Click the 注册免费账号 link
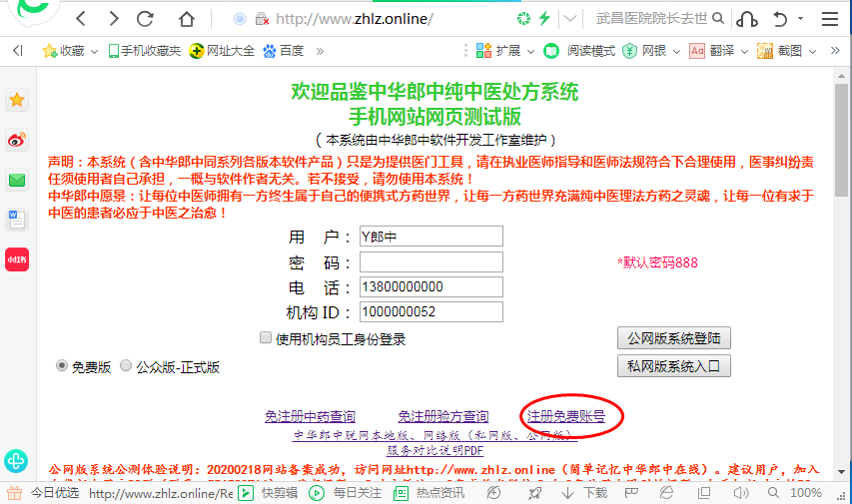The image size is (852, 504). click(565, 416)
